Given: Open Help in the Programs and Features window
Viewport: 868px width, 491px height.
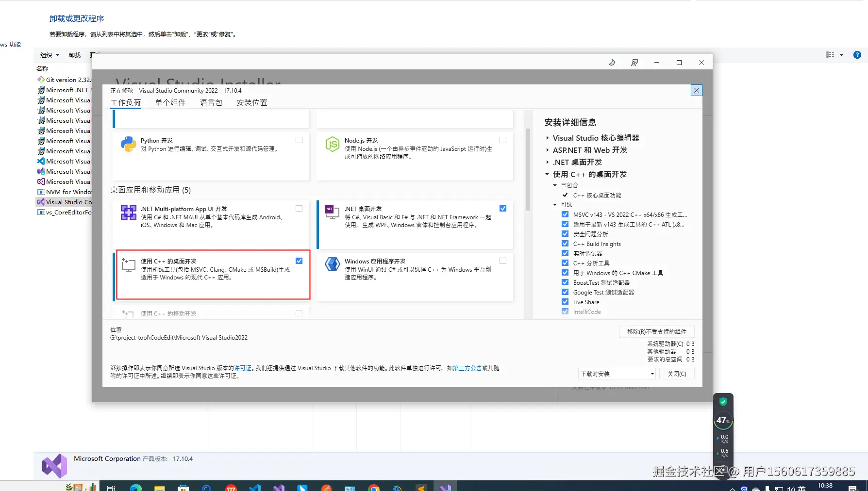Looking at the screenshot, I should click(857, 55).
